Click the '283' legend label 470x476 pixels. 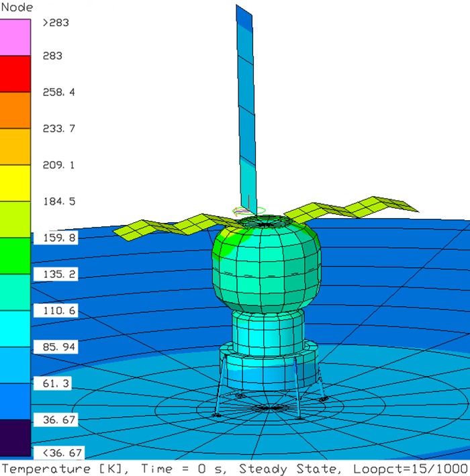[x=52, y=56]
